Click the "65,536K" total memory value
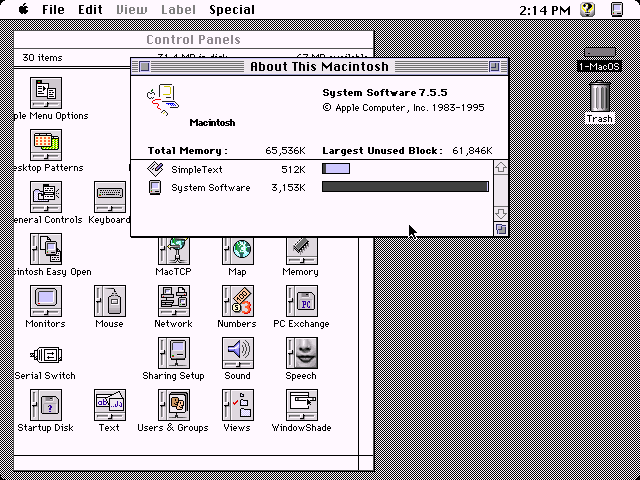 pyautogui.click(x=285, y=151)
